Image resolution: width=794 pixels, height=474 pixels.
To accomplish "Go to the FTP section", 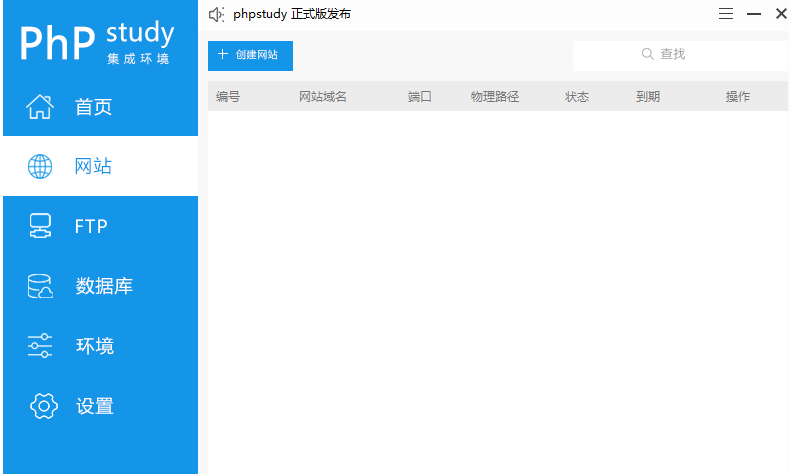I will pyautogui.click(x=100, y=226).
